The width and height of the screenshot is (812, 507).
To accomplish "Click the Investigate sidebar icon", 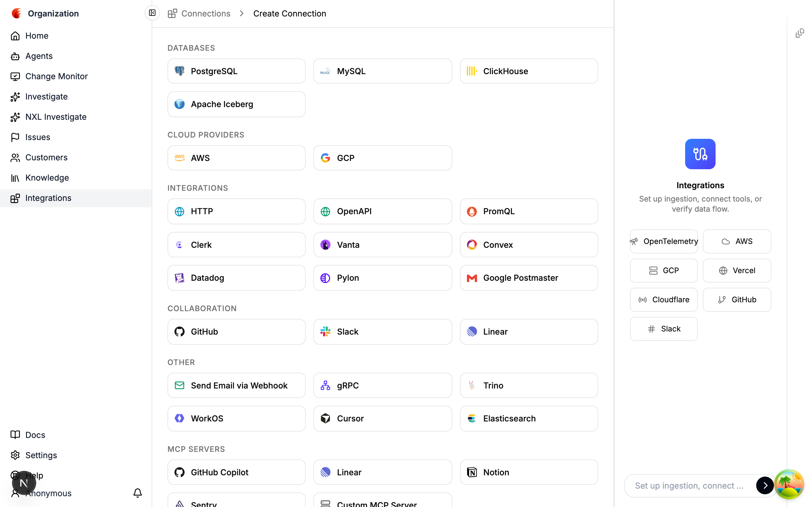I will click(x=16, y=97).
